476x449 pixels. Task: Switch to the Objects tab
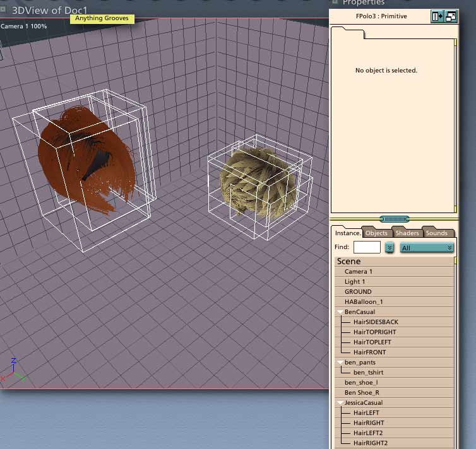[377, 233]
